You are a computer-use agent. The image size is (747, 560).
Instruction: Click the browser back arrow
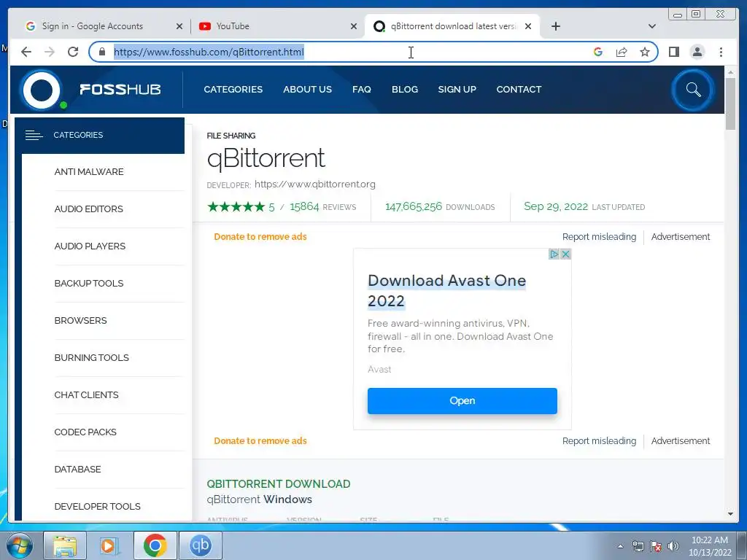click(26, 52)
